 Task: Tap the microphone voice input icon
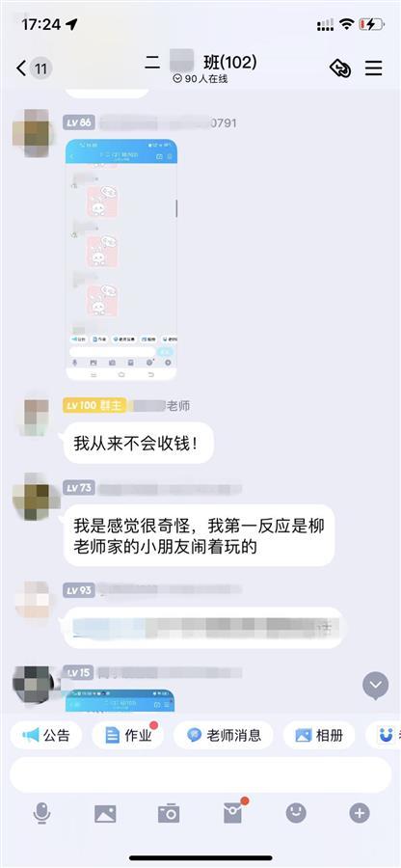(x=41, y=813)
